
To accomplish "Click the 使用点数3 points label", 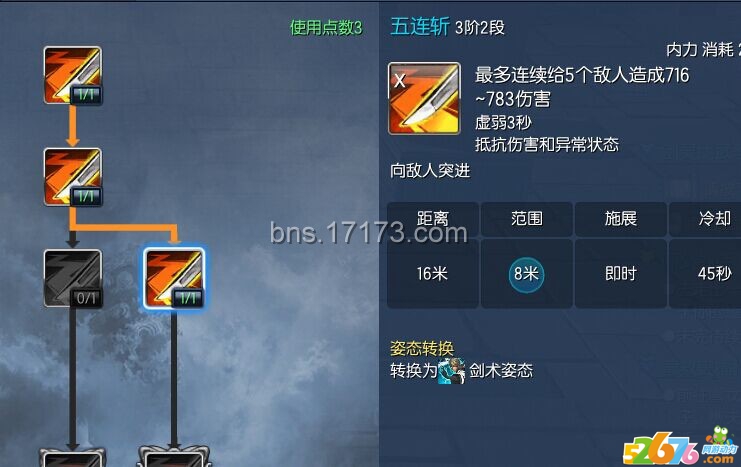I will (x=326, y=28).
